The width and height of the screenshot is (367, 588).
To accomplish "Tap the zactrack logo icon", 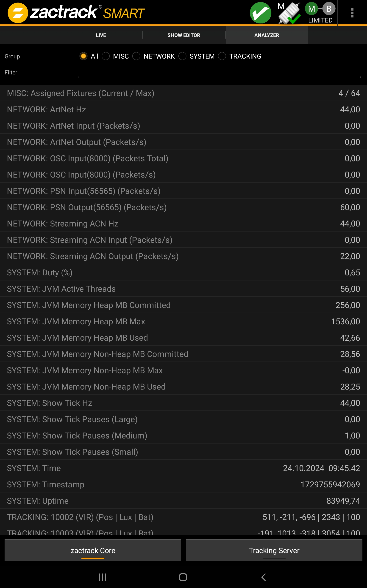I will tap(18, 13).
